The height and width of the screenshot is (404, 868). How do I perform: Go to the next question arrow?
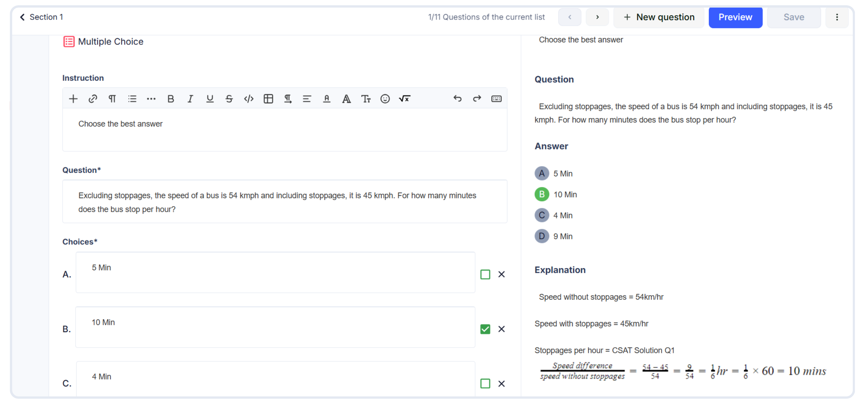(x=597, y=17)
